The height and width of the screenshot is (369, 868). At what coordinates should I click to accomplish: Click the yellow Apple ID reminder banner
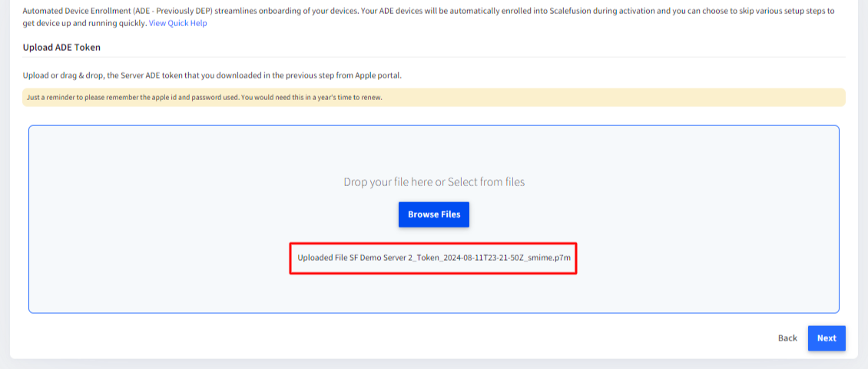[x=434, y=97]
